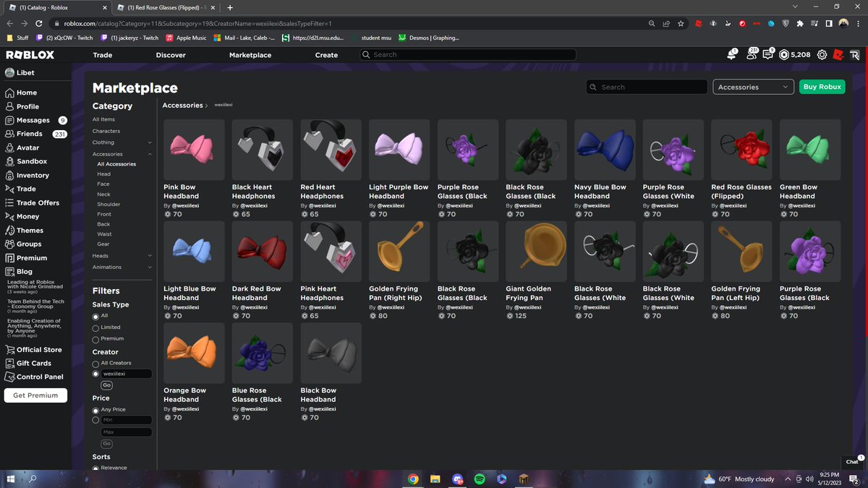Screen dimensions: 868x488
Task: Open the Marketplace tab in the header
Action: [x=250, y=55]
